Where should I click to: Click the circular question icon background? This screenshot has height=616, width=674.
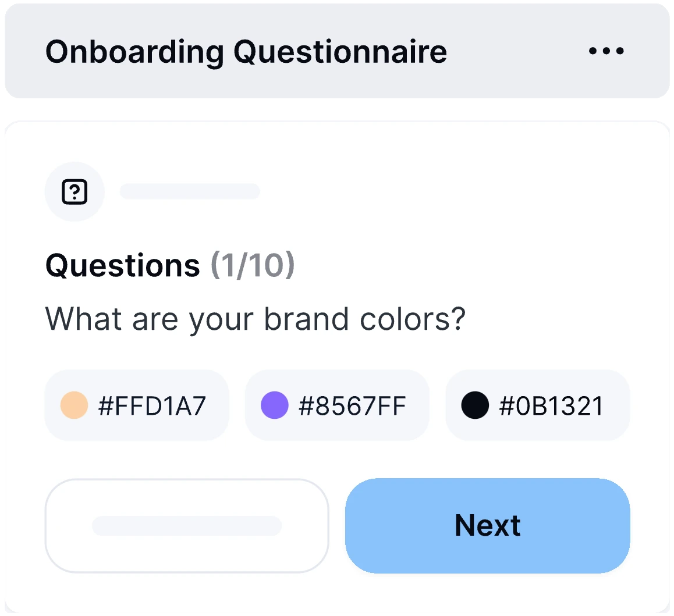tap(75, 191)
